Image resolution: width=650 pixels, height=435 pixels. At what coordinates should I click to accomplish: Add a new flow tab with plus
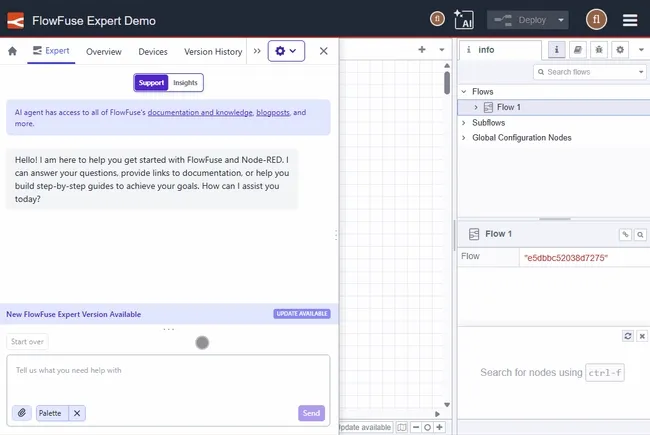tap(421, 49)
